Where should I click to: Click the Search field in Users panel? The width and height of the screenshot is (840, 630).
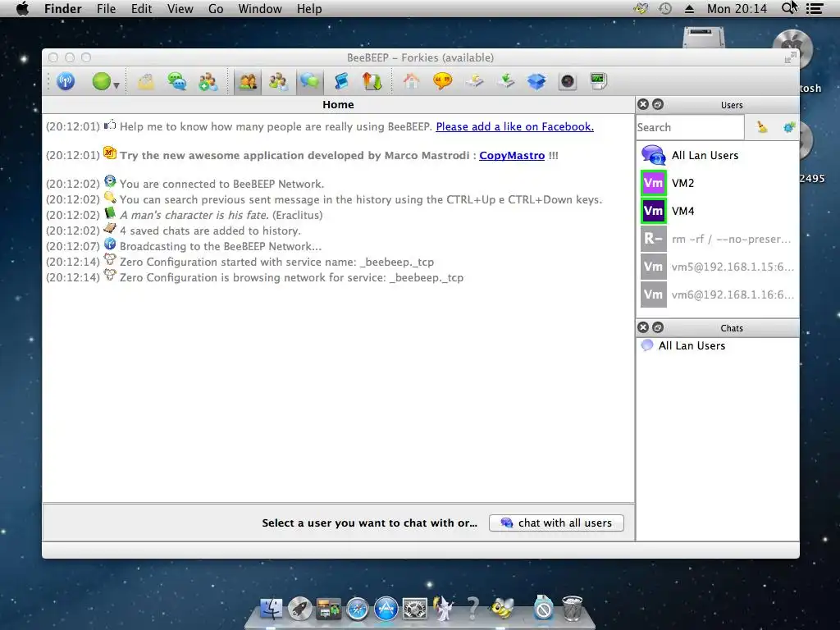click(x=690, y=127)
